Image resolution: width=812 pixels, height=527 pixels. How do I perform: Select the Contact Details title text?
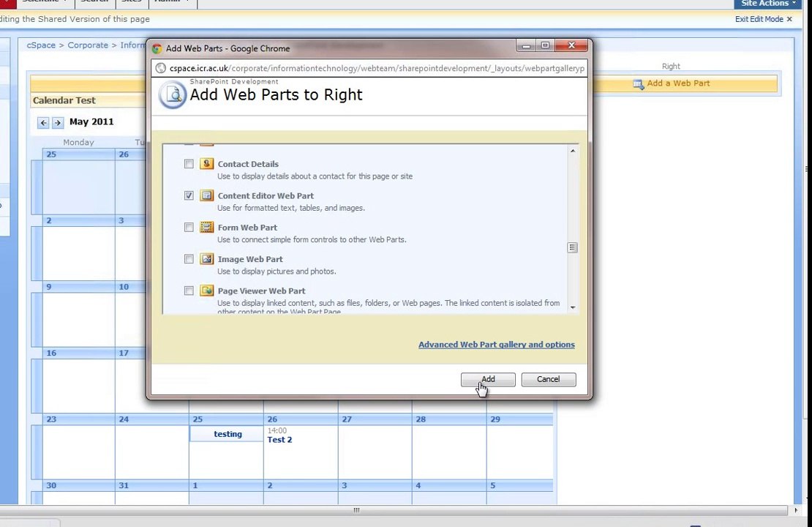pyautogui.click(x=248, y=164)
